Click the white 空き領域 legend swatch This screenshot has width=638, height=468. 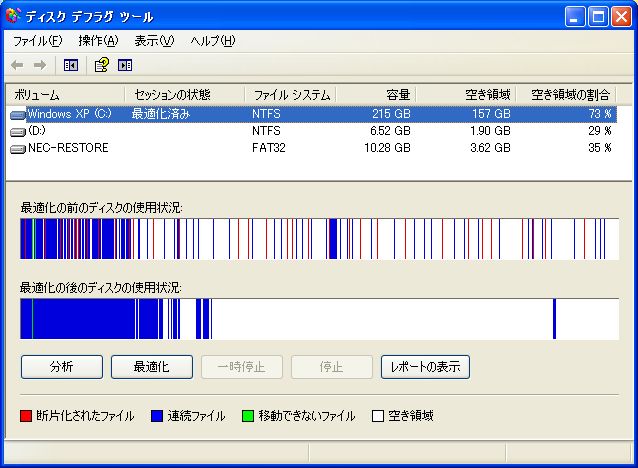tap(378, 416)
